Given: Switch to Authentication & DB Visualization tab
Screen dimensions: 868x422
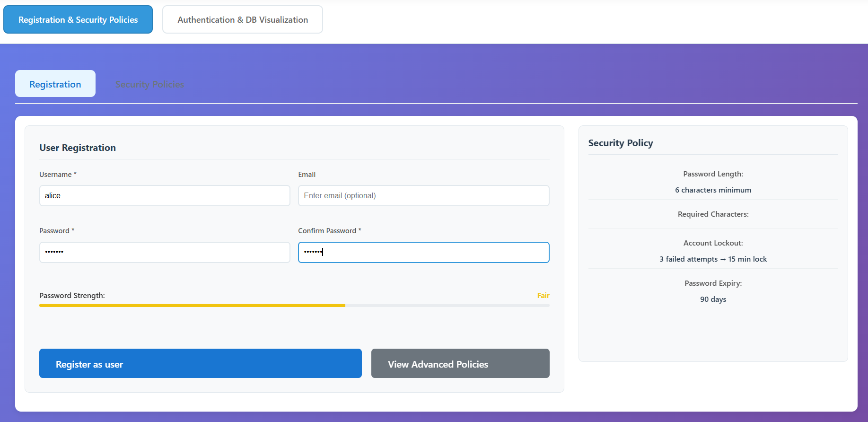Looking at the screenshot, I should tap(243, 20).
